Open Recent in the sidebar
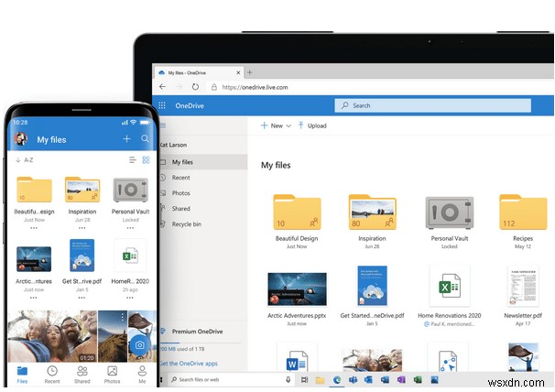555x392 pixels. (180, 178)
